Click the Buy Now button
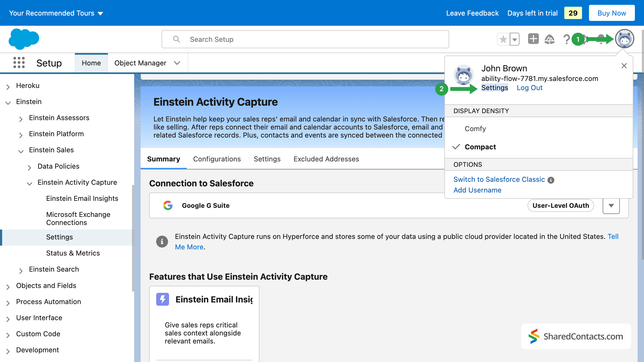This screenshot has width=644, height=362. [x=612, y=13]
